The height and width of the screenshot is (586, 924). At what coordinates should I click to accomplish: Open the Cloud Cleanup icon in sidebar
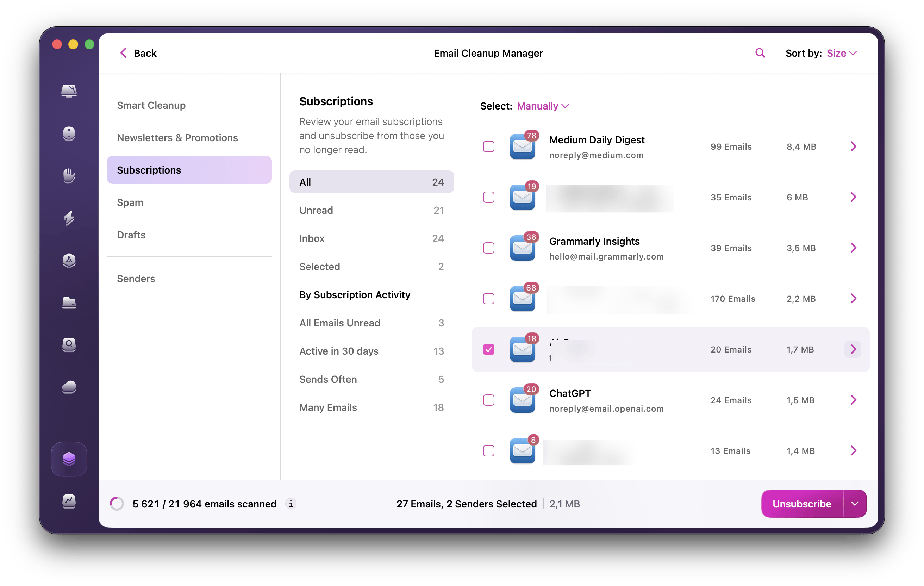tap(69, 387)
